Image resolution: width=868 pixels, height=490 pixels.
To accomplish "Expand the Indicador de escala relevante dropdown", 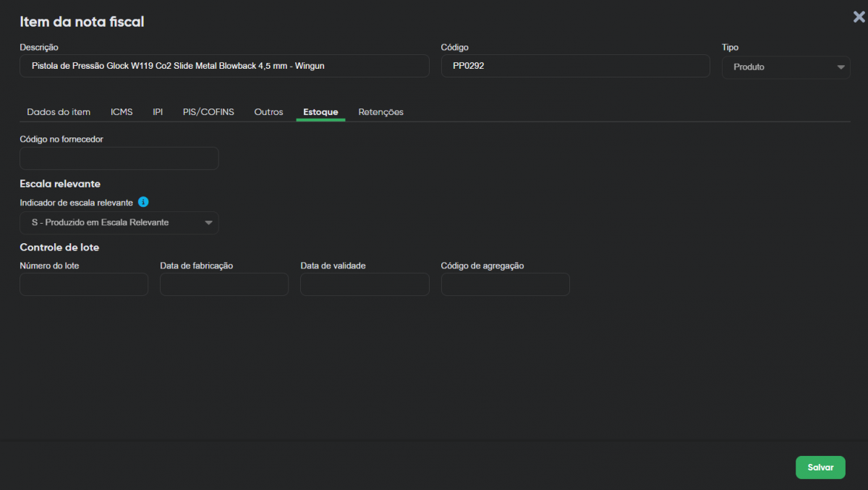I will [x=119, y=223].
